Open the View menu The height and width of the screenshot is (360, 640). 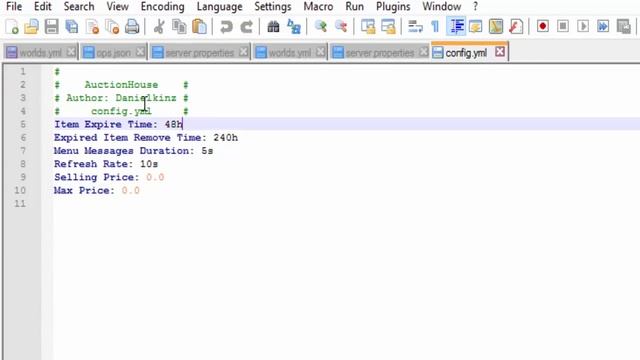pyautogui.click(x=117, y=7)
